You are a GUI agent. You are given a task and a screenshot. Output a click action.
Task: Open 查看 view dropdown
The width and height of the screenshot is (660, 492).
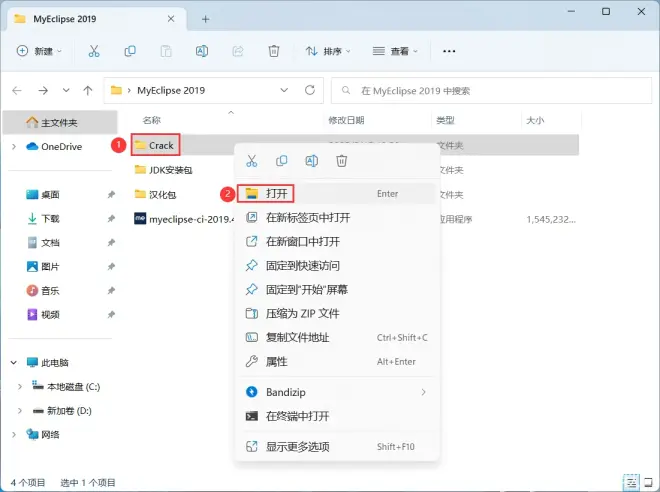pyautogui.click(x=395, y=51)
